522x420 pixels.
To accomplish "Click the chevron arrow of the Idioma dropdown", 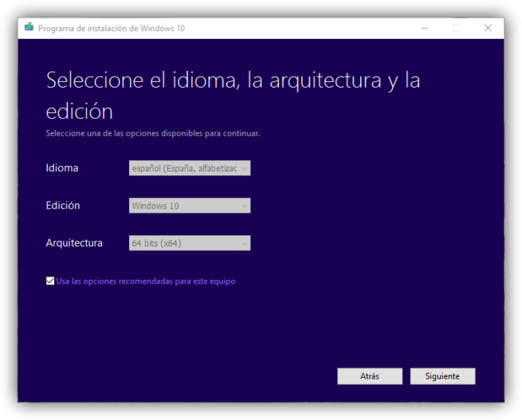I will (x=244, y=168).
